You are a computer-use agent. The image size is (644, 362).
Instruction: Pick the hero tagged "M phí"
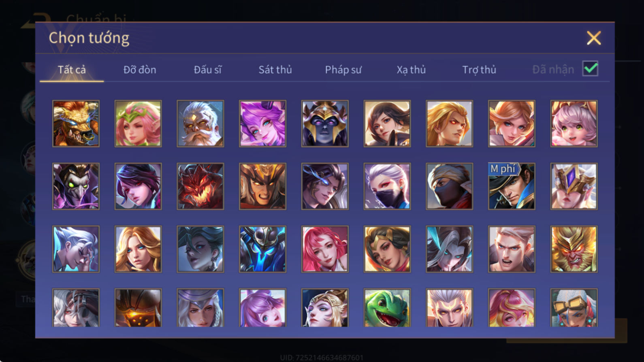click(512, 186)
